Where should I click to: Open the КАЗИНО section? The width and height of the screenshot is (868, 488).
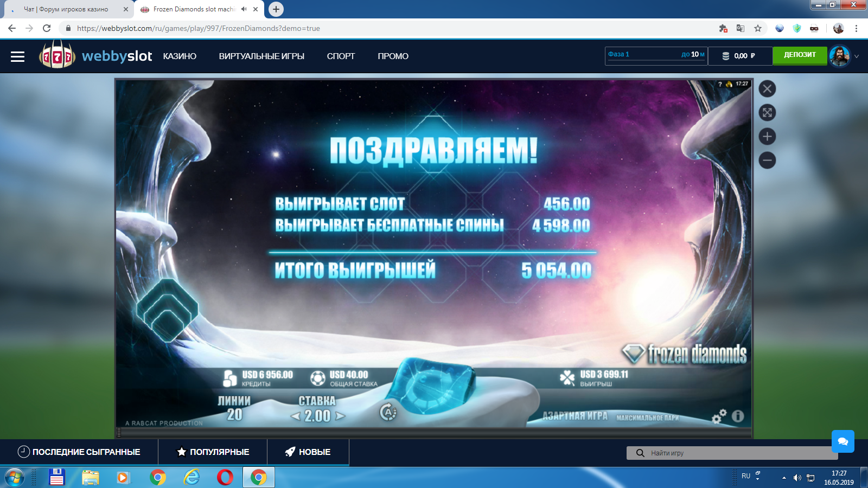pyautogui.click(x=180, y=56)
